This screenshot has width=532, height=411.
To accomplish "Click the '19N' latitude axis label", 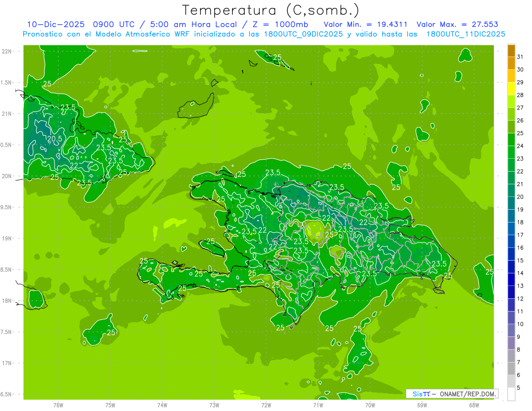I will [8, 238].
